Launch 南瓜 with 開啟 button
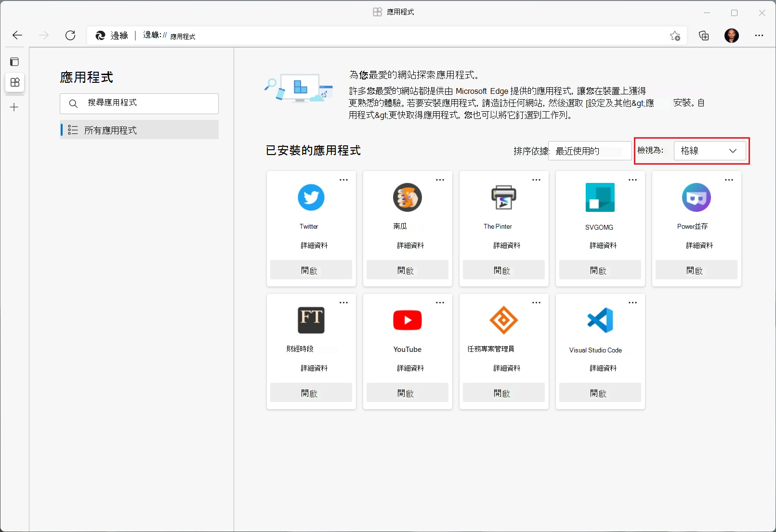The width and height of the screenshot is (776, 532). 408,270
